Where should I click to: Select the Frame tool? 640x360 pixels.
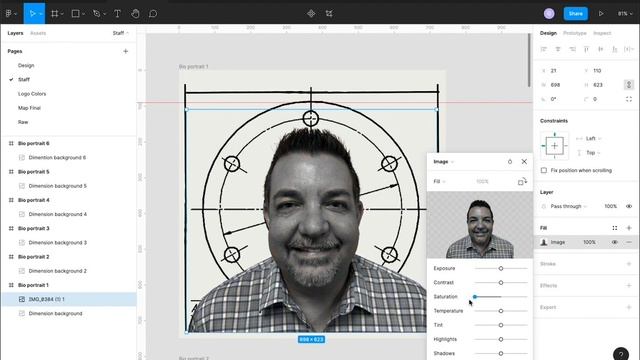(x=54, y=13)
